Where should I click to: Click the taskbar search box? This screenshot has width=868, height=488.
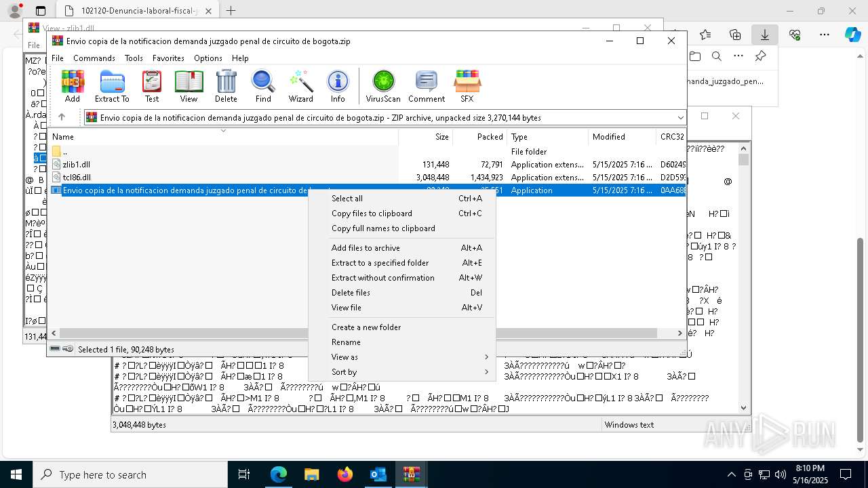tap(130, 474)
